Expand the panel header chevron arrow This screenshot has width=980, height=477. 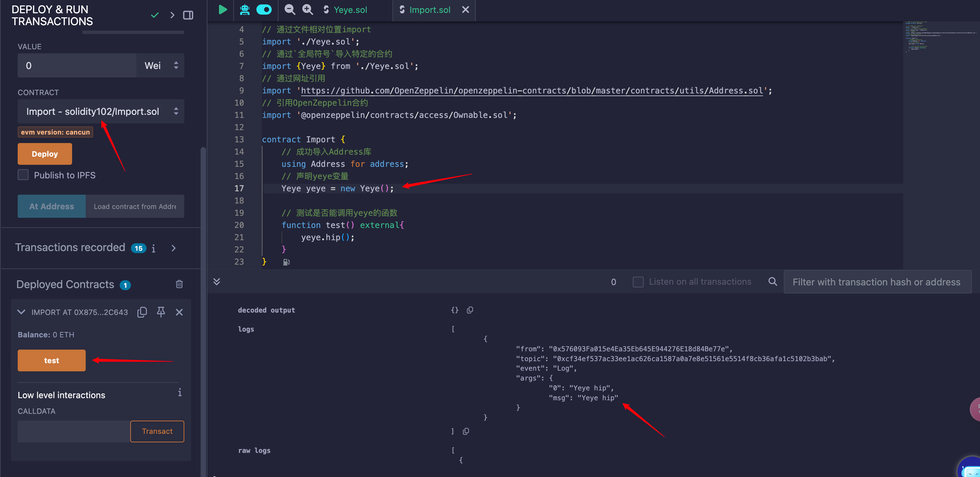click(172, 15)
